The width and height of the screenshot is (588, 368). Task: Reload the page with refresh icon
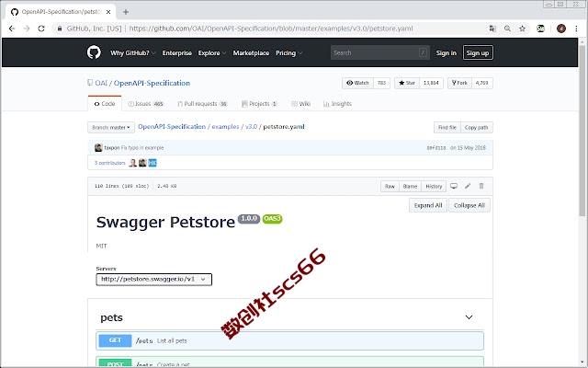(x=41, y=29)
